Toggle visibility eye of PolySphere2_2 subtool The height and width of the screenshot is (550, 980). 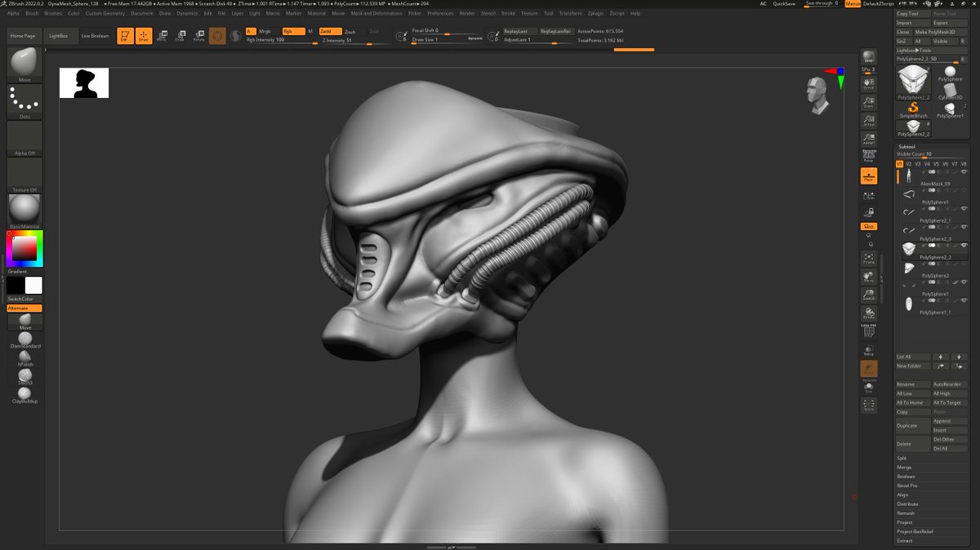pos(964,246)
